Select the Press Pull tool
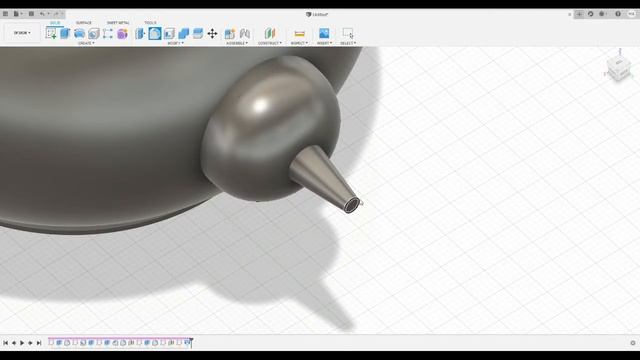Screen dimensions: 640x360 click(x=140, y=33)
